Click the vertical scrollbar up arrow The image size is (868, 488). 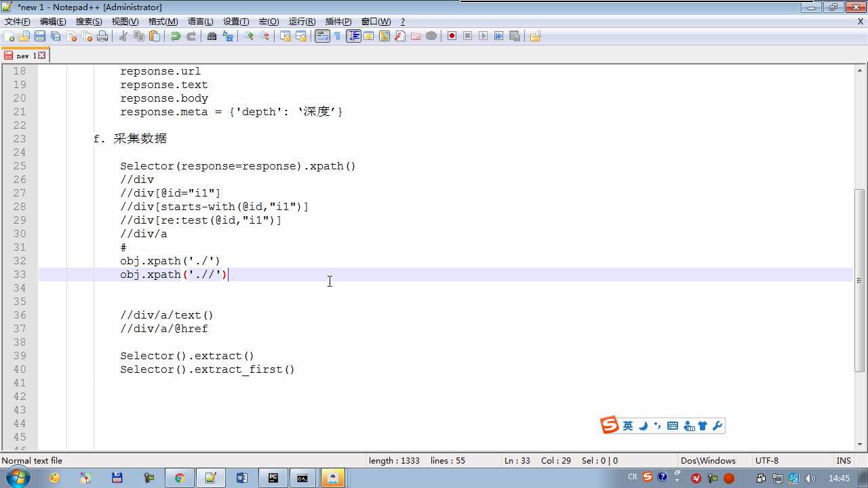(860, 70)
